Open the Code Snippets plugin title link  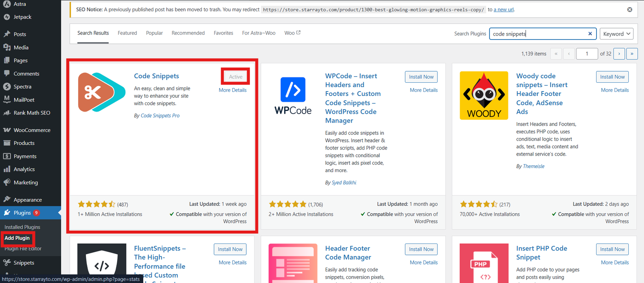coord(157,76)
